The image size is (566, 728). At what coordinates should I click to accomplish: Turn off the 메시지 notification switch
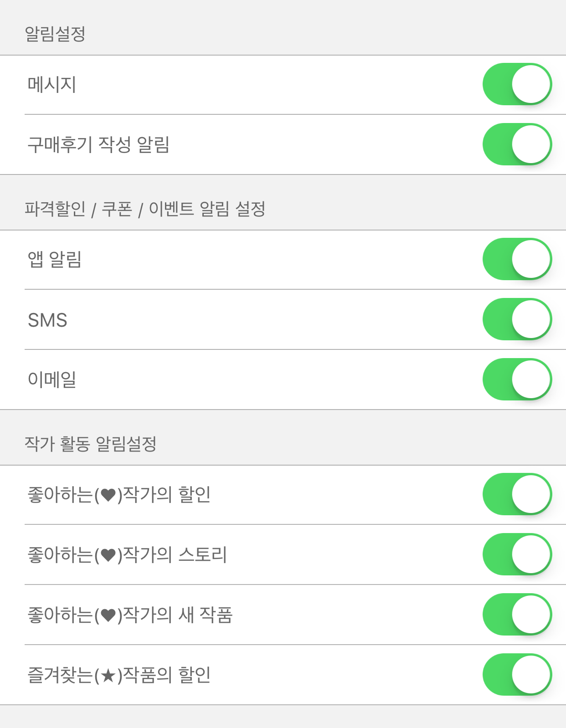point(517,84)
